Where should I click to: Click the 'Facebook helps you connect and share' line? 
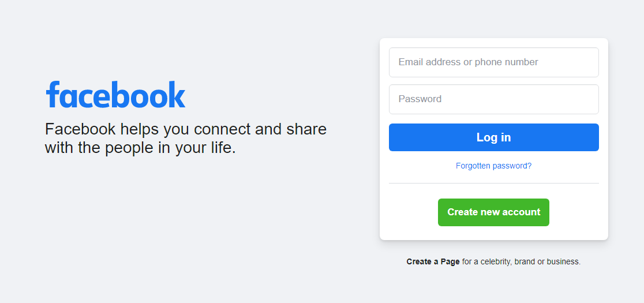[186, 129]
